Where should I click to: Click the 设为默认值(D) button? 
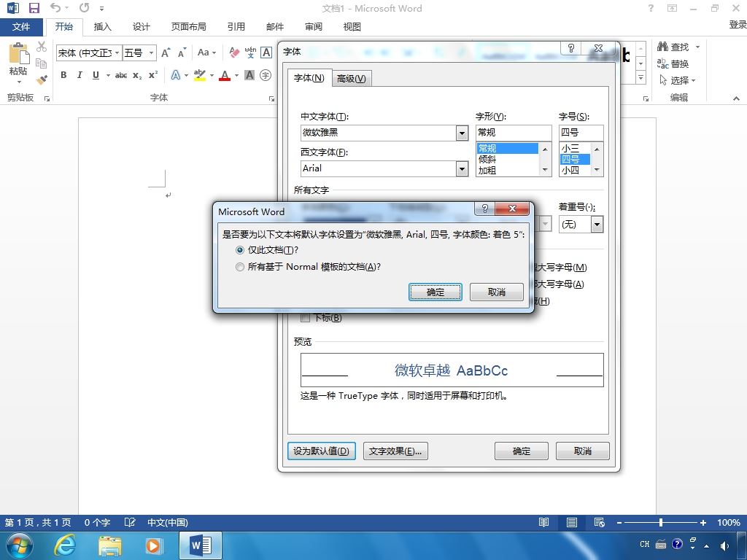[x=322, y=451]
